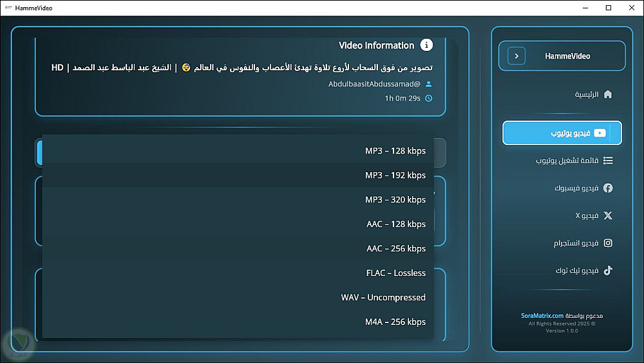
Task: Open X video section فيديو X
Action: [594, 215]
